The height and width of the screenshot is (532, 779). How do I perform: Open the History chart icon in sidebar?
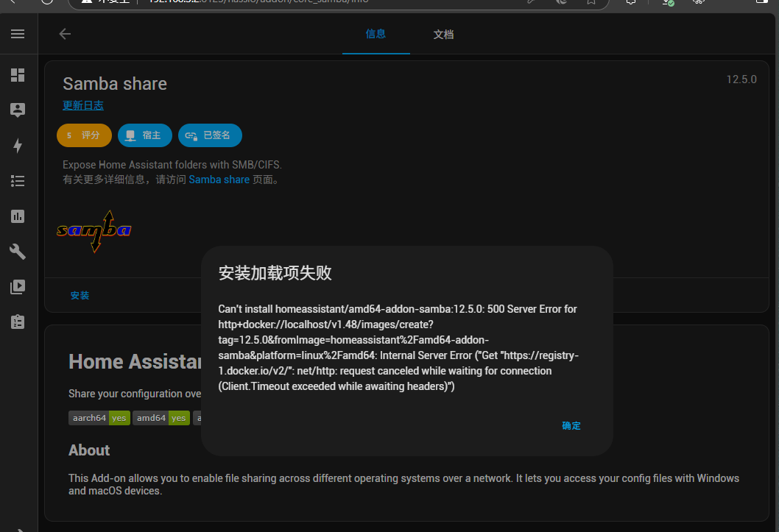[18, 216]
